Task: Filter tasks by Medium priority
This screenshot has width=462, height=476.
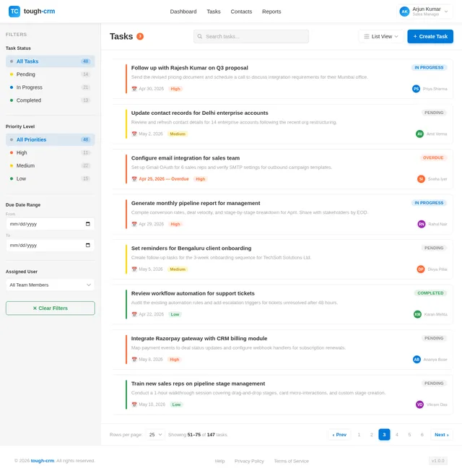Action: 51,165
